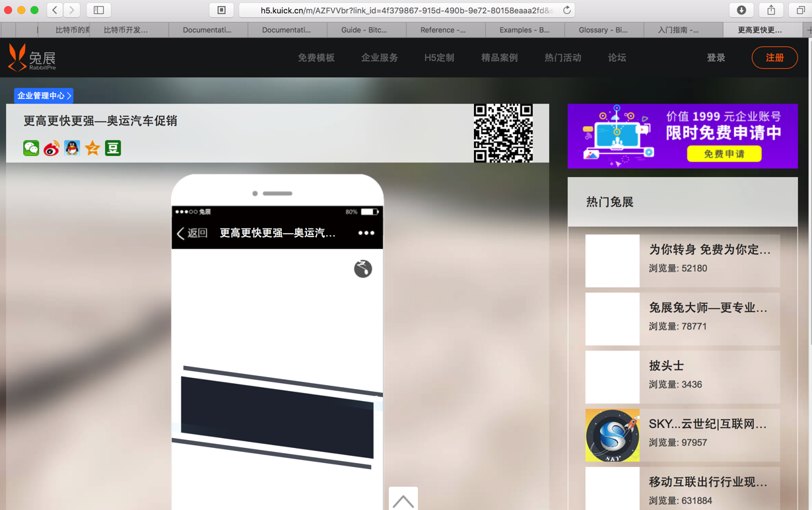The height and width of the screenshot is (510, 812).
Task: Switch to the Glossary - Bi... tab
Action: [603, 30]
